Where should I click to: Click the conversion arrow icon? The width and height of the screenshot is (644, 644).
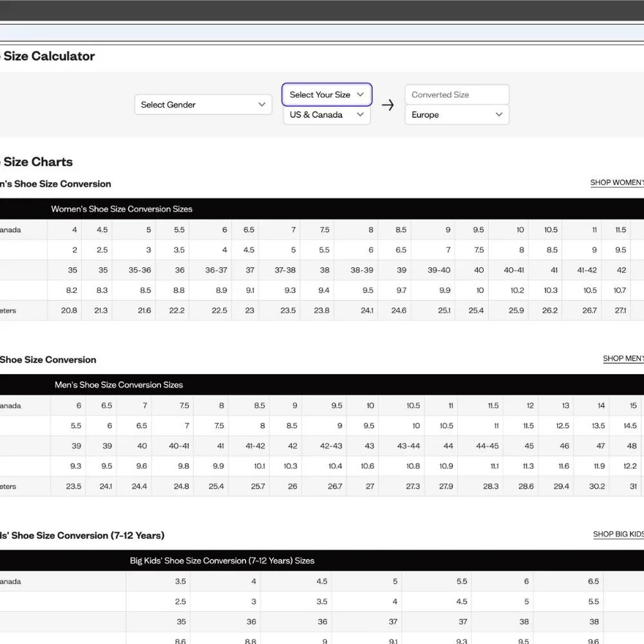pyautogui.click(x=388, y=105)
